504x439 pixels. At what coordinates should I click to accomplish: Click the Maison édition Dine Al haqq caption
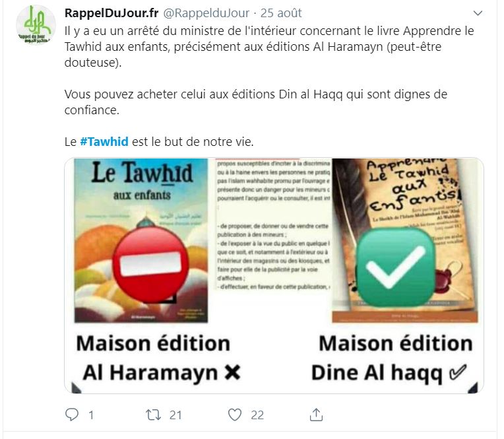(x=391, y=358)
